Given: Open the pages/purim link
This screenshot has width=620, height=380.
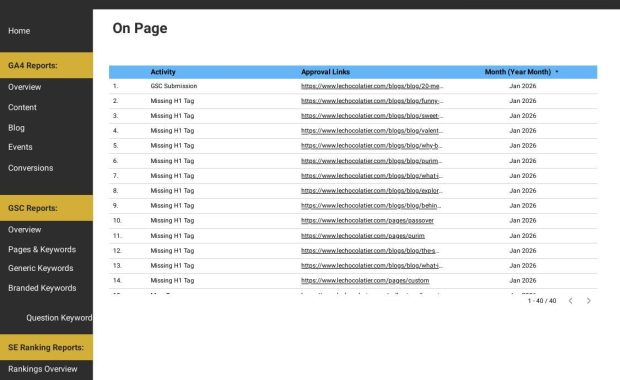Looking at the screenshot, I should pyautogui.click(x=363, y=236).
